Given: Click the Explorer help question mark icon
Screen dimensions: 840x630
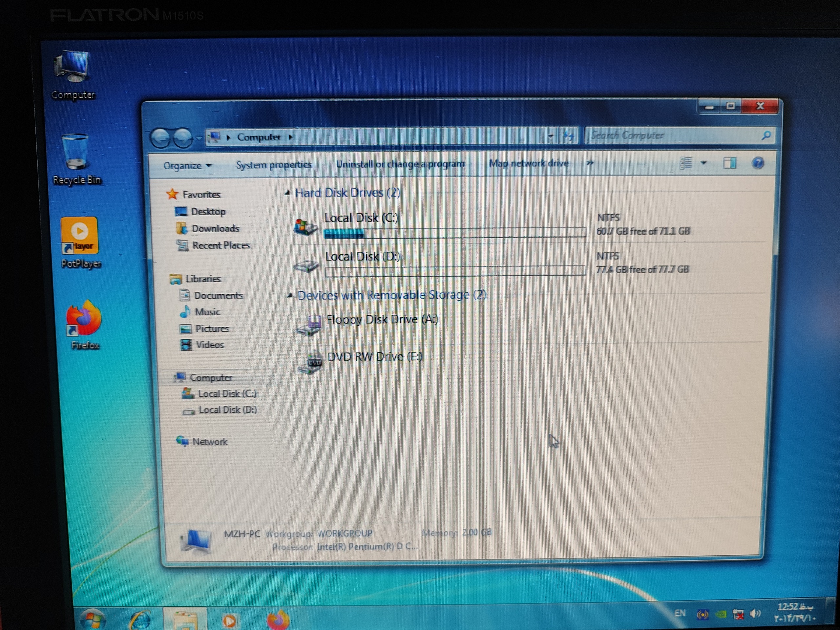Looking at the screenshot, I should (758, 163).
